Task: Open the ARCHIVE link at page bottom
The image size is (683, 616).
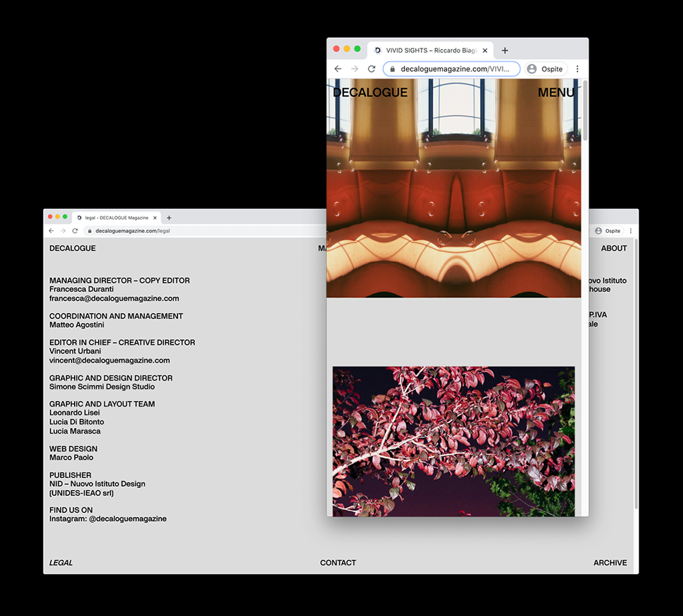Action: coord(610,562)
